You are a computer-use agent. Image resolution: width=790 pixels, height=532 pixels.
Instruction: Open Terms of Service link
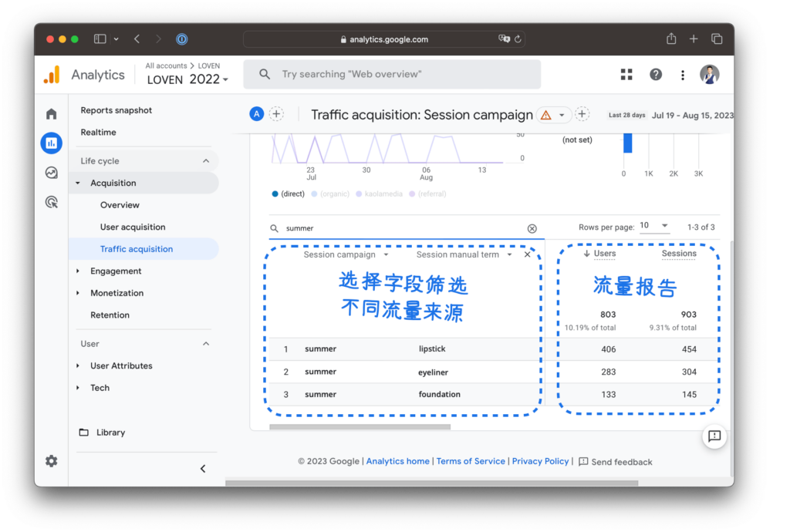click(x=471, y=461)
